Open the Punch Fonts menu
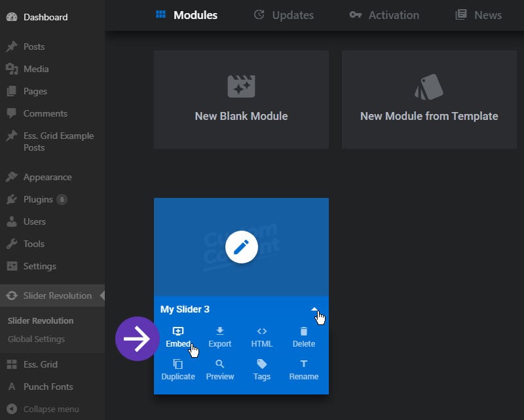524x420 pixels. (x=48, y=387)
